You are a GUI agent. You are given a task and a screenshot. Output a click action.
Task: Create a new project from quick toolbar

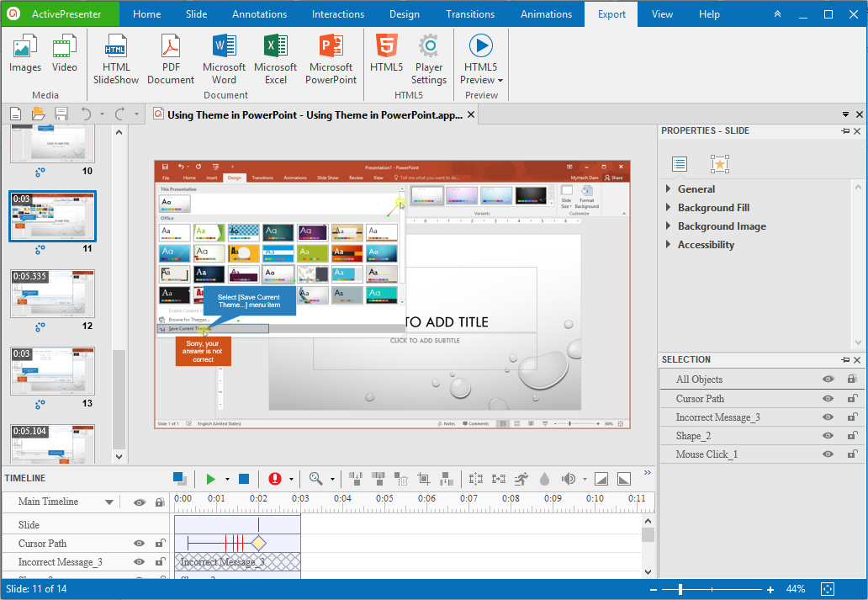[16, 114]
